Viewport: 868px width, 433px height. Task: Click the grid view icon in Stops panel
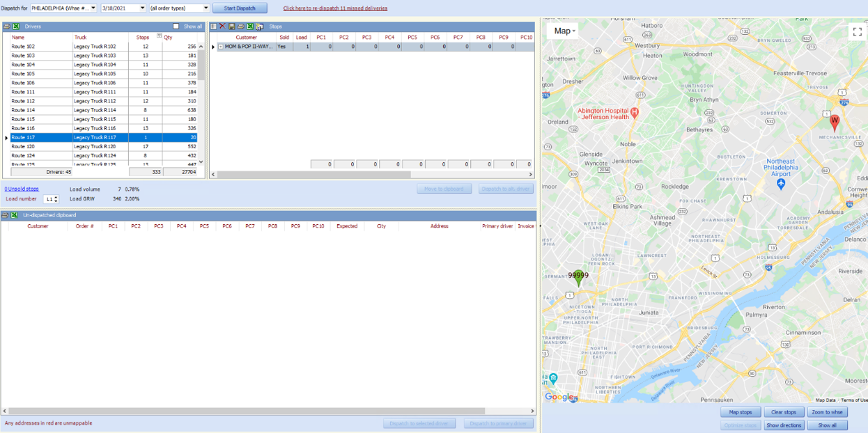(214, 26)
